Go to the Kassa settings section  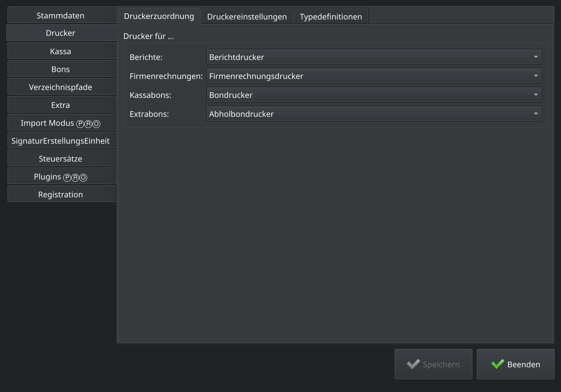(62, 51)
